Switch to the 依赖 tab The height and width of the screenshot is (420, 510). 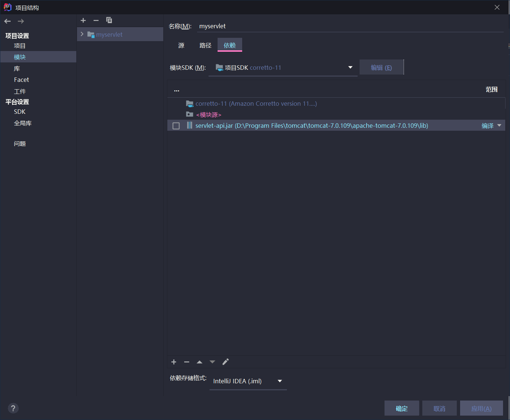click(x=230, y=45)
